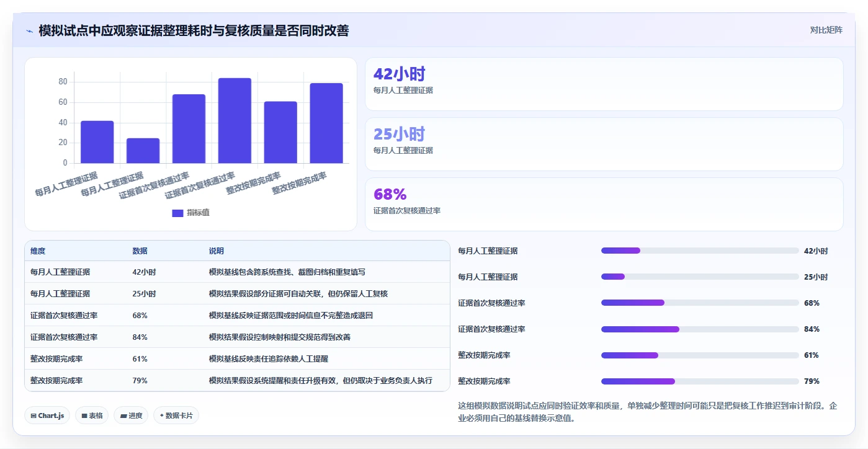Click the description about 控制映射和提交规范得到改善
868x449 pixels.
click(x=280, y=337)
